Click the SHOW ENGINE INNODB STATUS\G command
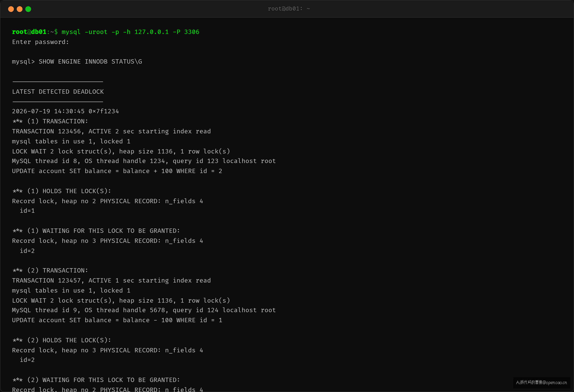 tap(90, 62)
